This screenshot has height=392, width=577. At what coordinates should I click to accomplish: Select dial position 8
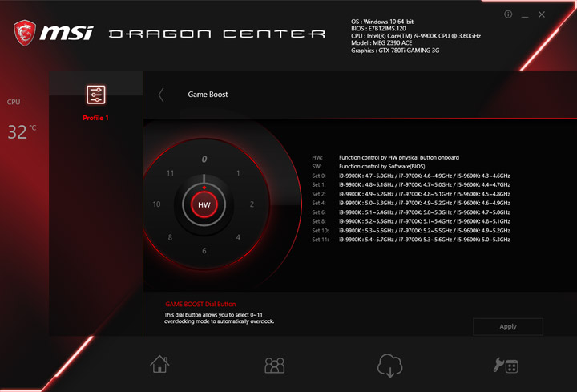tap(170, 237)
